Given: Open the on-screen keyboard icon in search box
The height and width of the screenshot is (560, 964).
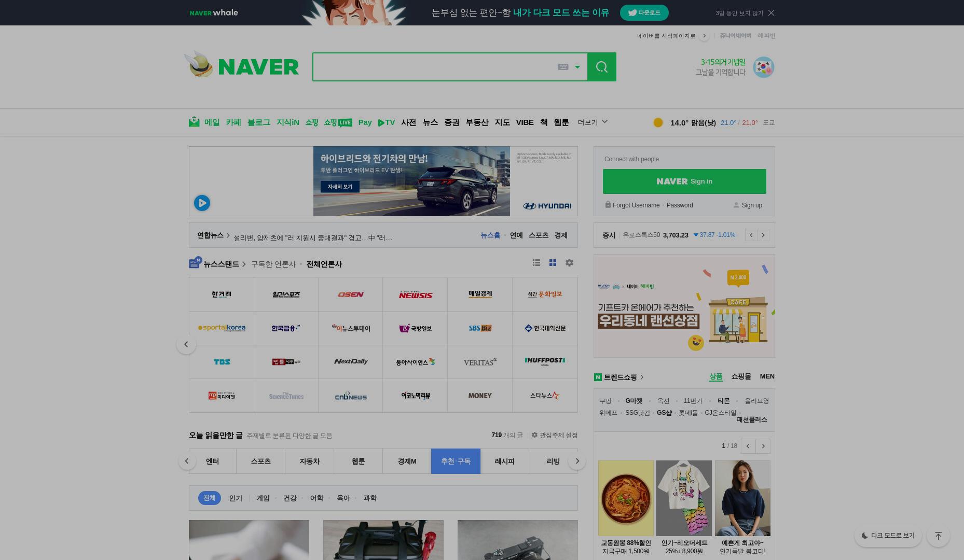Looking at the screenshot, I should coord(563,67).
